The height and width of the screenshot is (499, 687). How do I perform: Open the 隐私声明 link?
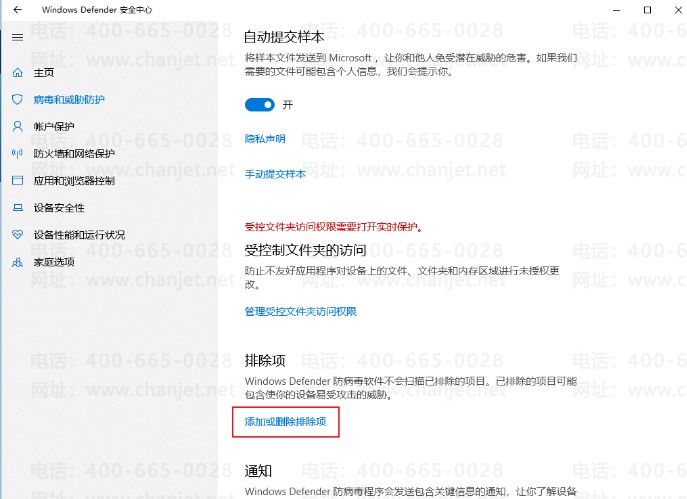coord(265,139)
